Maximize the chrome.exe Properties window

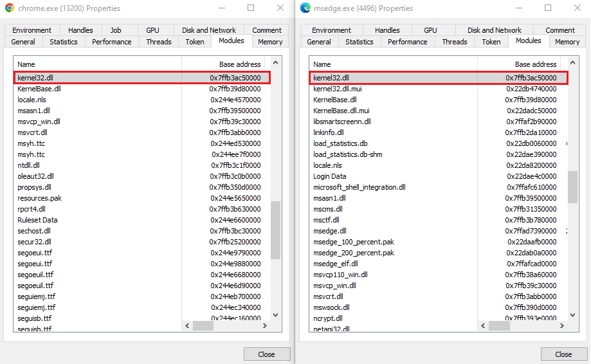(251, 8)
